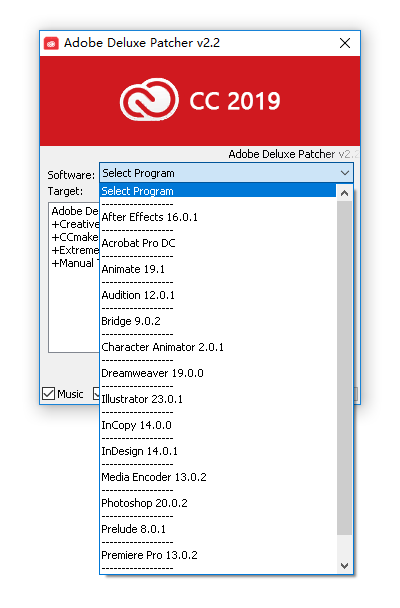Close the Adobe Deluxe Patcher window
This screenshot has width=400, height=608.
click(x=345, y=43)
